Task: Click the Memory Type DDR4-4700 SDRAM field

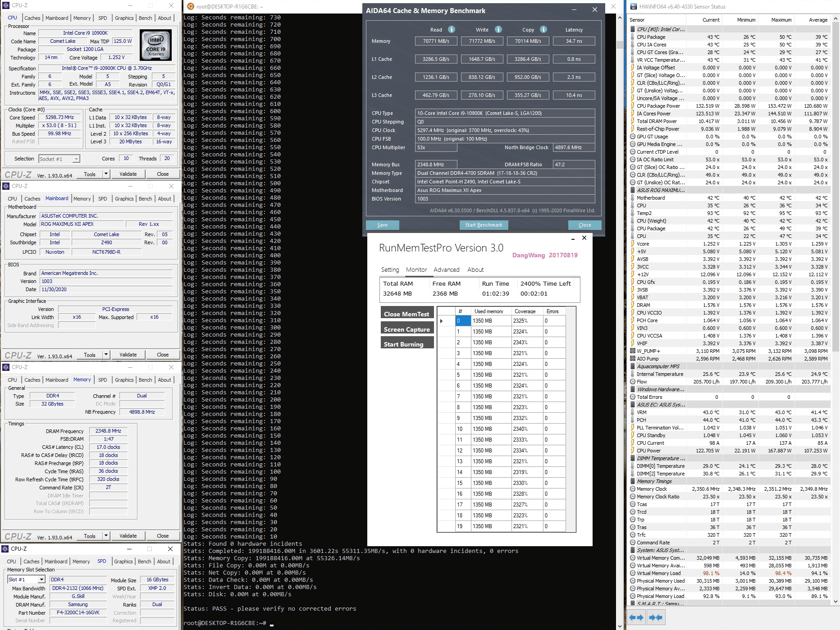Action: point(505,173)
